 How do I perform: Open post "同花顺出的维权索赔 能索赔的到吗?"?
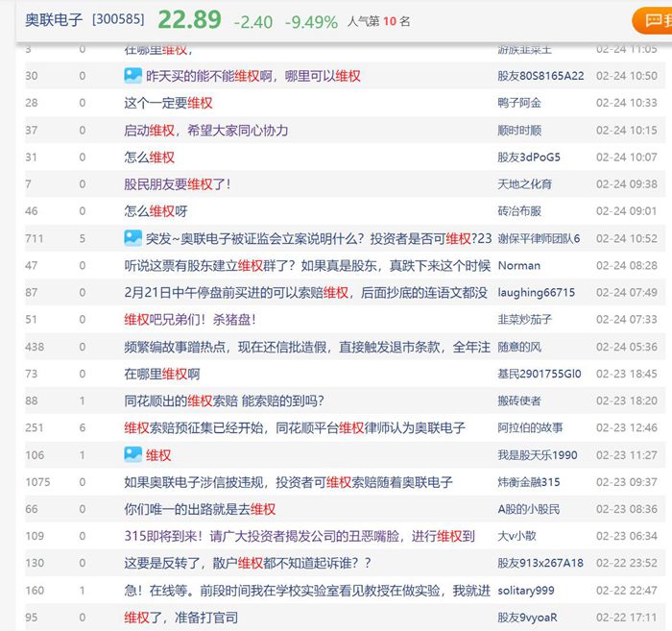tap(224, 400)
